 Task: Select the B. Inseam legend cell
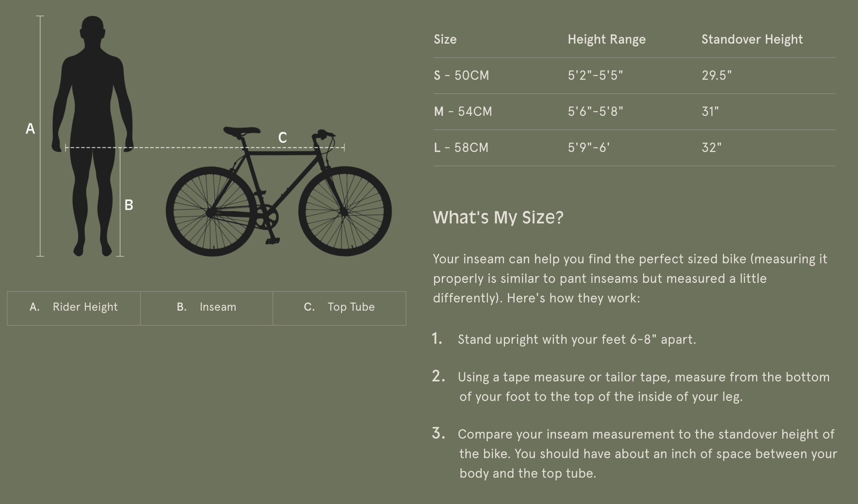[x=207, y=308]
